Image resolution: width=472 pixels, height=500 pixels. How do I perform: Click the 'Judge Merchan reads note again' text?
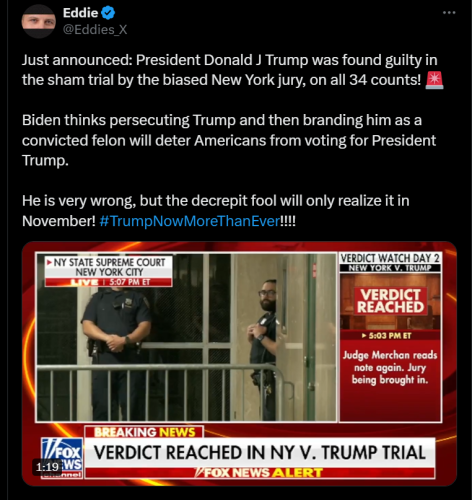pos(390,367)
